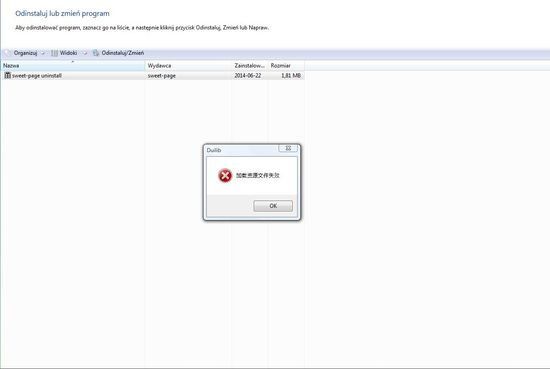The width and height of the screenshot is (550, 369).
Task: Expand the Organizuj dropdown arrow
Action: point(43,53)
